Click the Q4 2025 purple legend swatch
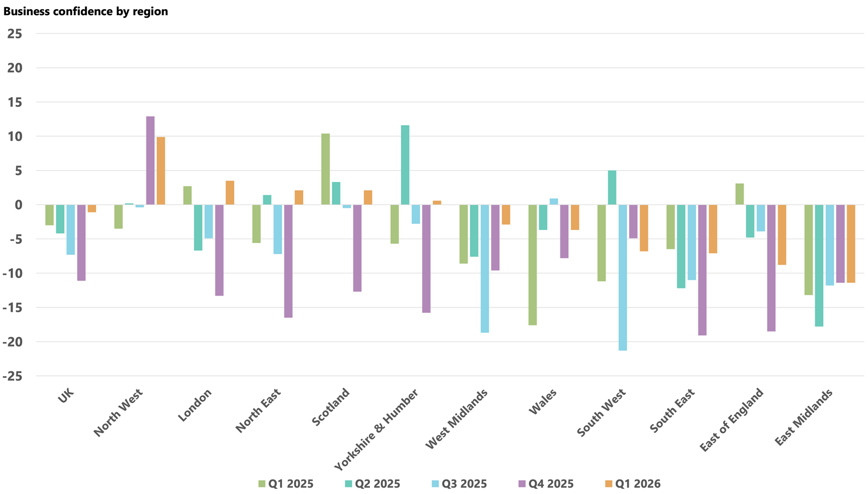The height and width of the screenshot is (494, 868). [522, 484]
